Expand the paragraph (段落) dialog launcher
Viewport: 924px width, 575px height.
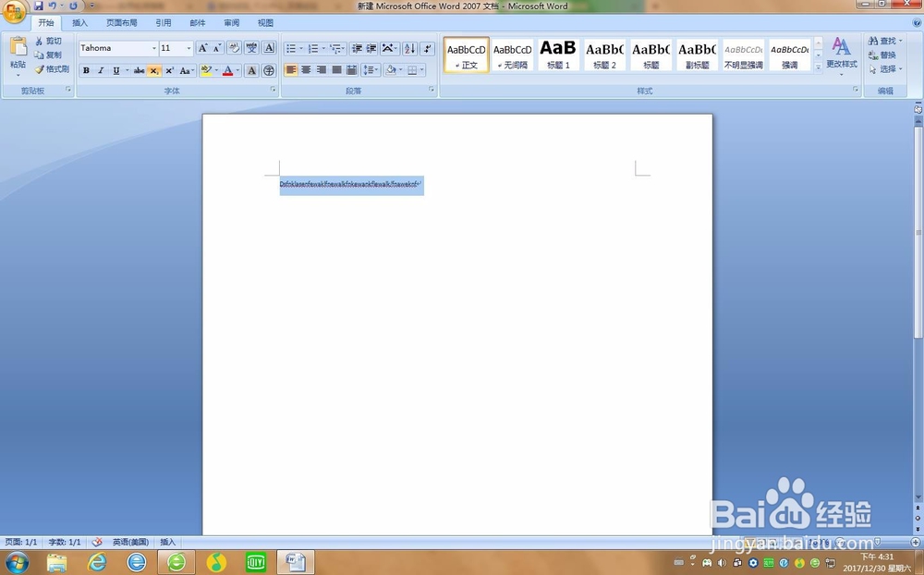[432, 90]
